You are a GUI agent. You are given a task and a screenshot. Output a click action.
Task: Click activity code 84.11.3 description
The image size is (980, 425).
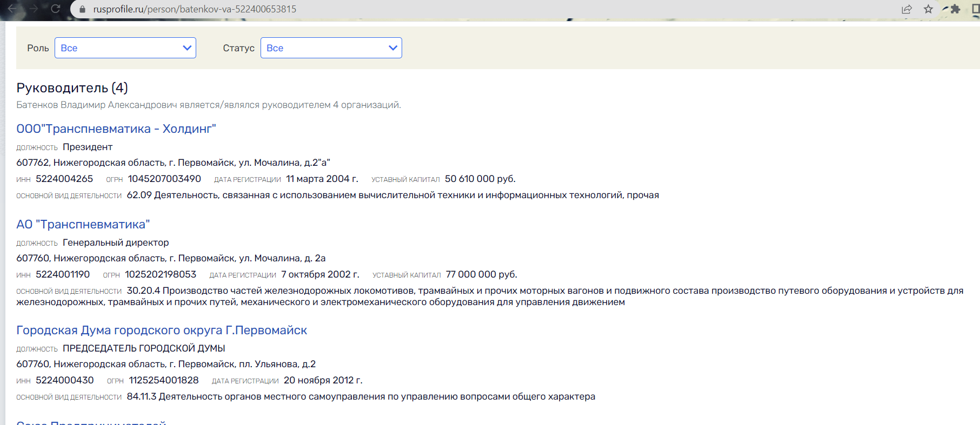pos(361,396)
